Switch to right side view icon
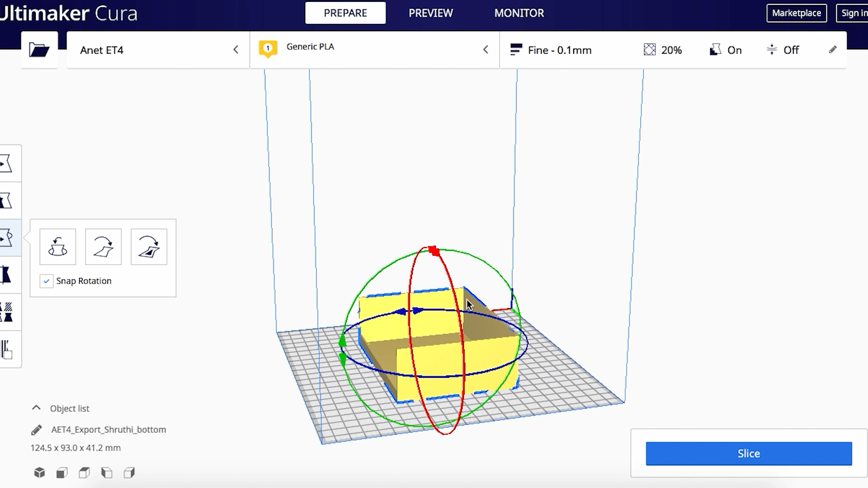 [129, 473]
